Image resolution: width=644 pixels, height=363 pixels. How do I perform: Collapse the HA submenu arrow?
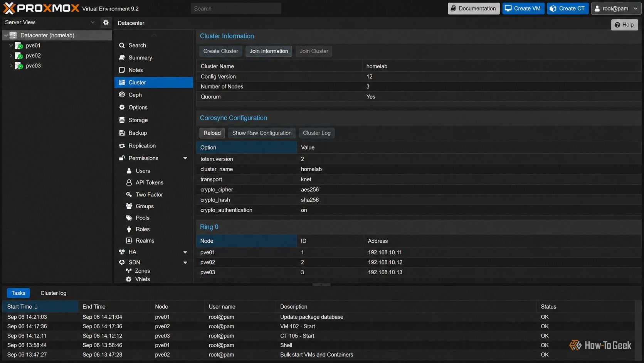pos(185,252)
